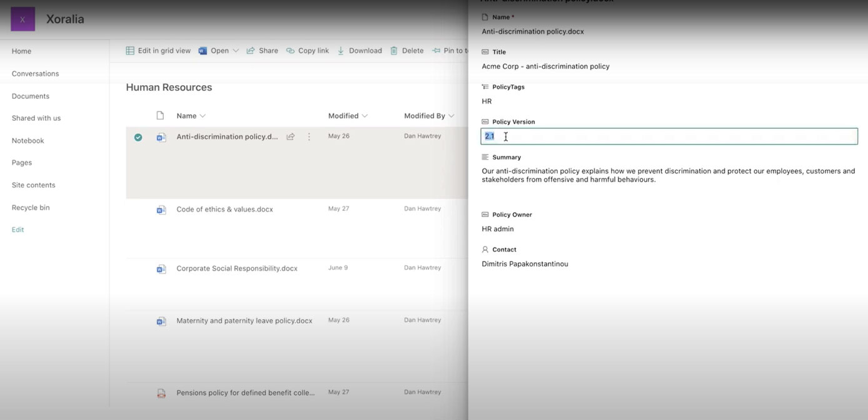
Task: Click the Xoralia purple site logo
Action: coord(23,19)
